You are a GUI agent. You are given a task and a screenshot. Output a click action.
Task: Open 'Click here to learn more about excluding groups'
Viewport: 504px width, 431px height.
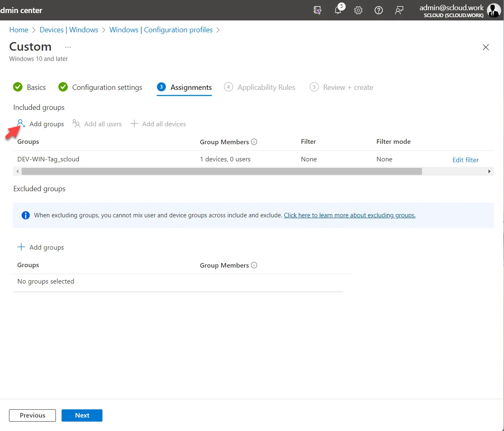[350, 215]
